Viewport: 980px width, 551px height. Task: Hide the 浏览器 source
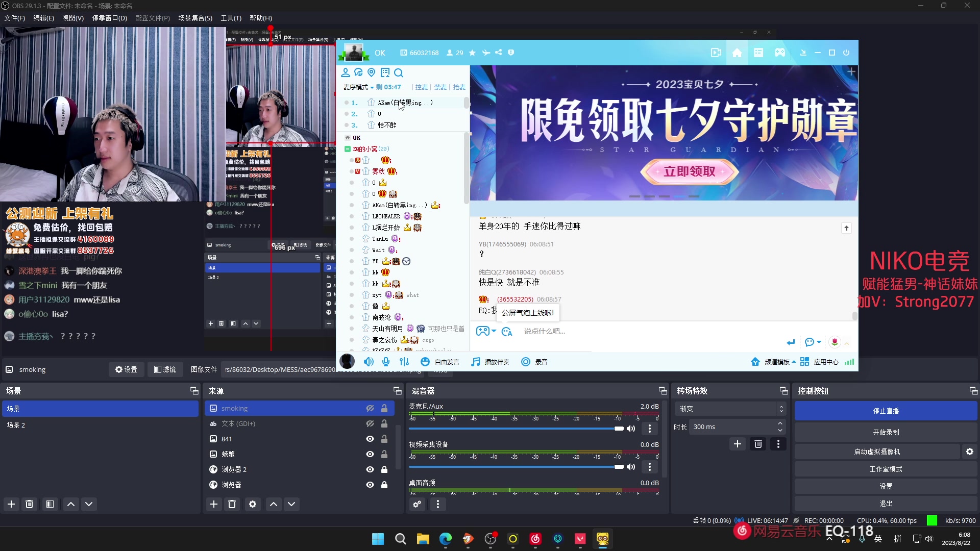[x=370, y=485]
